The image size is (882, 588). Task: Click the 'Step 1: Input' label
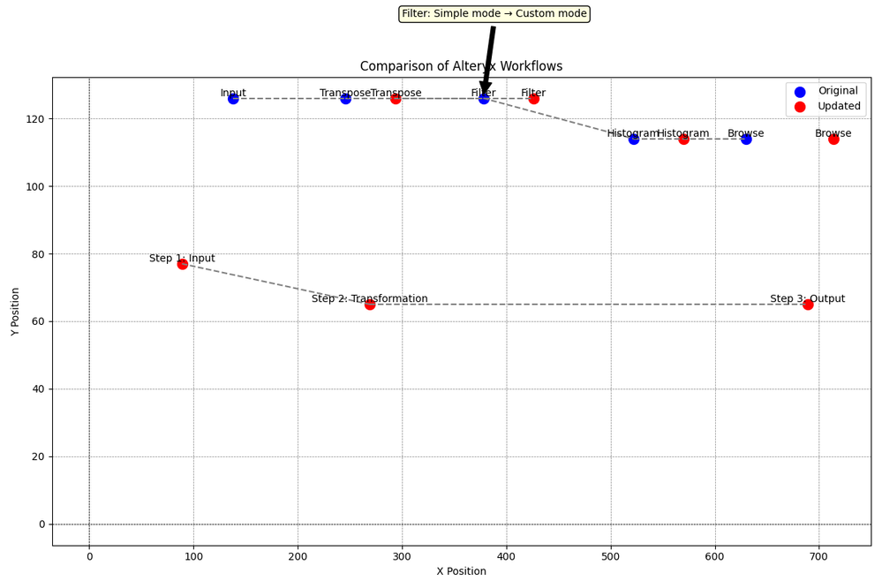pyautogui.click(x=182, y=259)
